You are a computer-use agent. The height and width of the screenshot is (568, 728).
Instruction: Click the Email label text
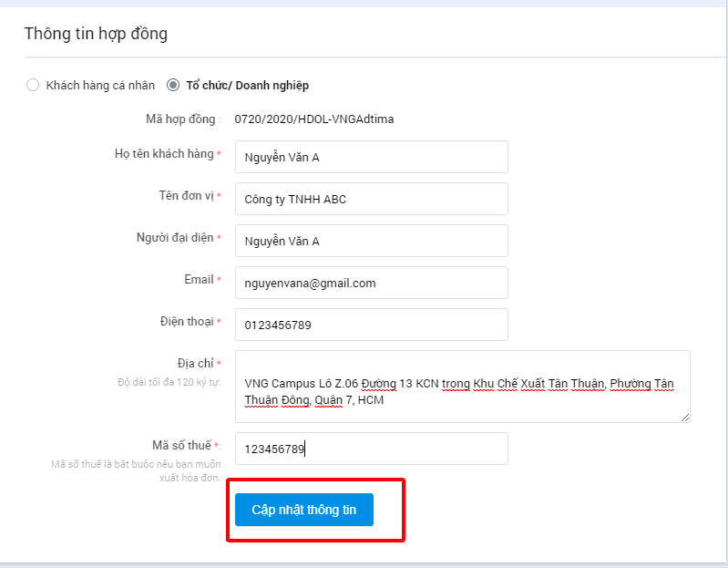[x=200, y=279]
